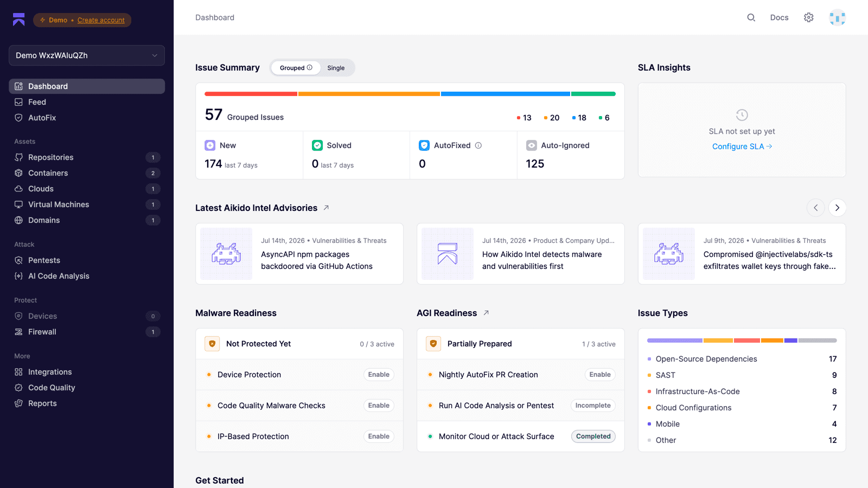Show next advisories with right chevron
The width and height of the screenshot is (868, 488).
(837, 208)
